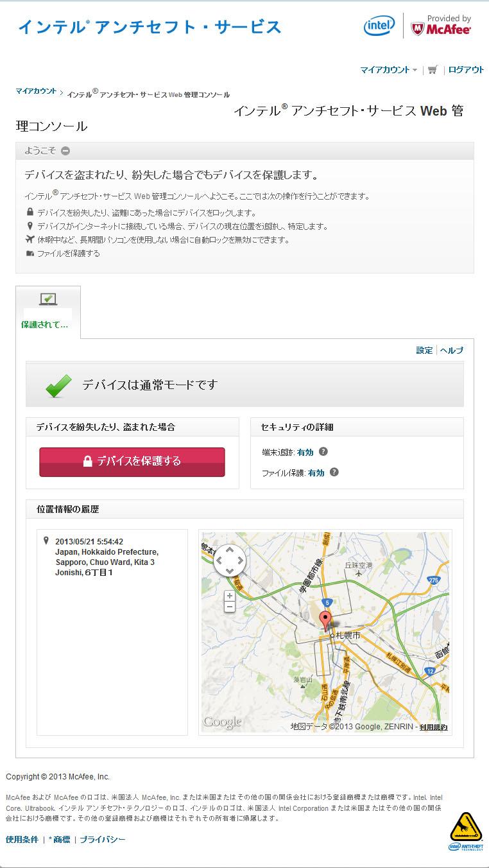
Task: Click the 札幌市 label on map
Action: [x=348, y=635]
